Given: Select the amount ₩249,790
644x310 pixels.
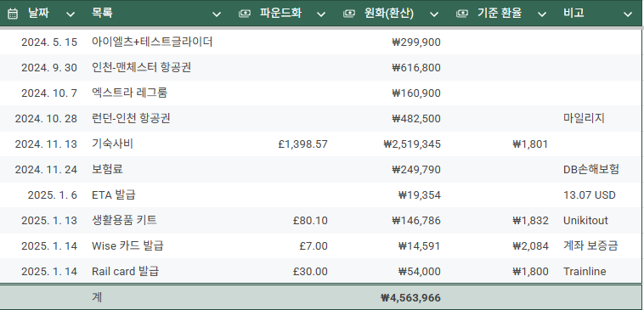Looking at the screenshot, I should pyautogui.click(x=416, y=170).
